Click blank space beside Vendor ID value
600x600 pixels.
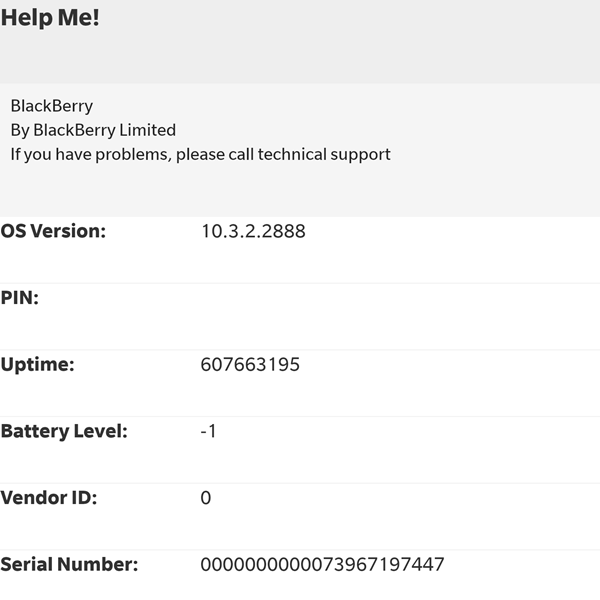406,498
